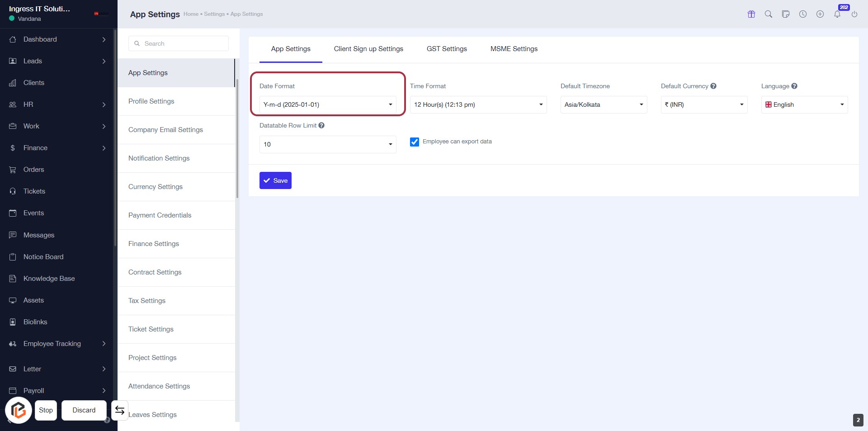Expand the Finance sidebar menu

tap(58, 148)
